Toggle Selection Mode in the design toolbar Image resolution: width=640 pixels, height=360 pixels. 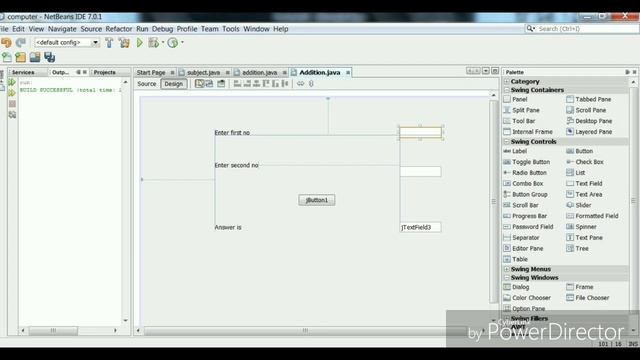point(199,84)
